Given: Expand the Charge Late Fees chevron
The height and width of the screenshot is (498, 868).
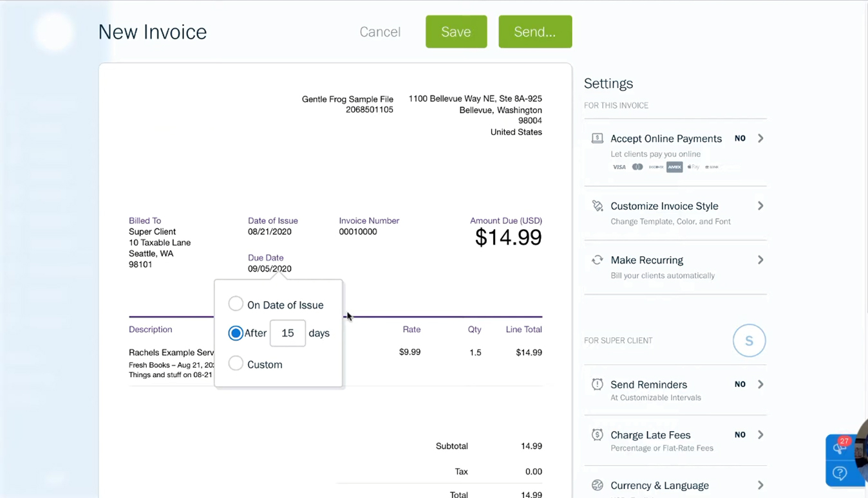Looking at the screenshot, I should click(760, 435).
